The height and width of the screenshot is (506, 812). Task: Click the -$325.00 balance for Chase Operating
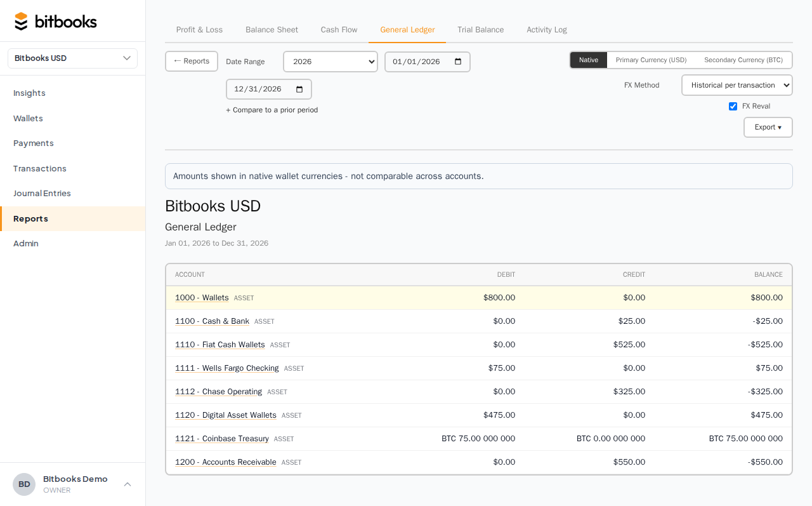point(765,392)
